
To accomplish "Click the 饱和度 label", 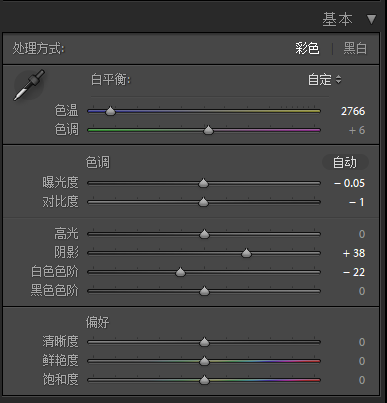I will [x=60, y=379].
